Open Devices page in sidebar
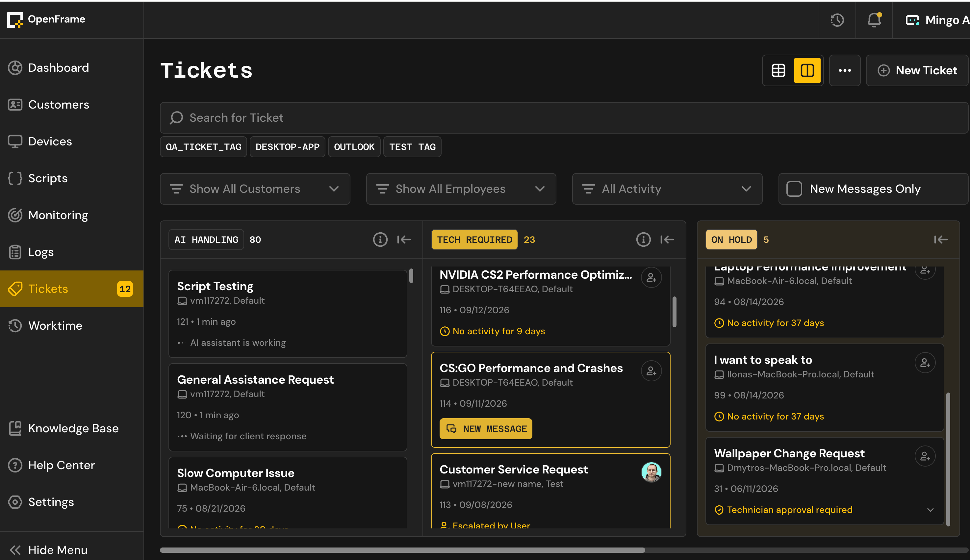Image resolution: width=970 pixels, height=560 pixels. coord(72,141)
